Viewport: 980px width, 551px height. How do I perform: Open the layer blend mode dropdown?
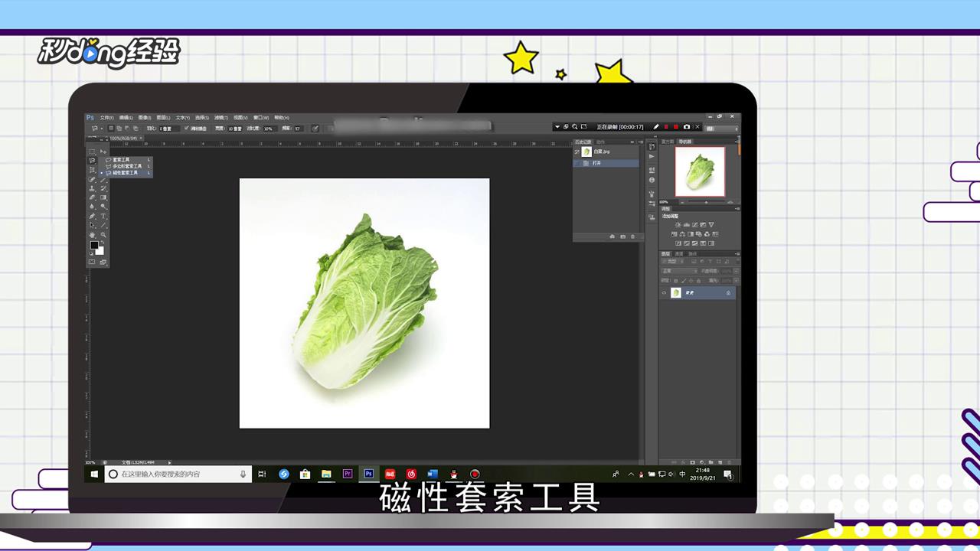click(x=679, y=271)
